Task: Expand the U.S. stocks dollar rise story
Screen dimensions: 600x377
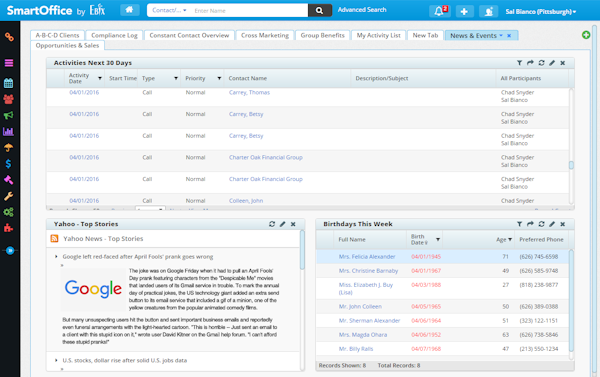Action: pyautogui.click(x=56, y=360)
